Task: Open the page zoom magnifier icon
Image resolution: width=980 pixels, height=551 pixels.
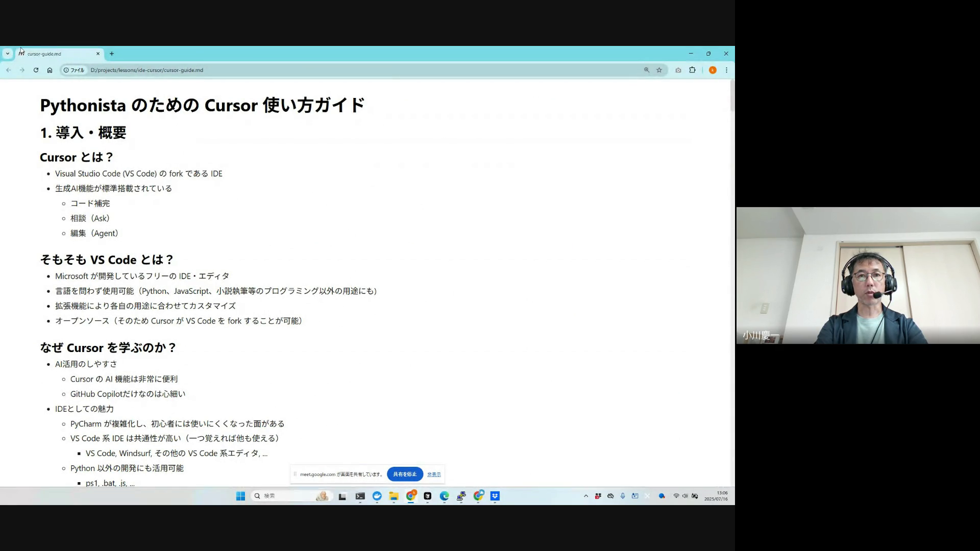Action: (x=647, y=70)
